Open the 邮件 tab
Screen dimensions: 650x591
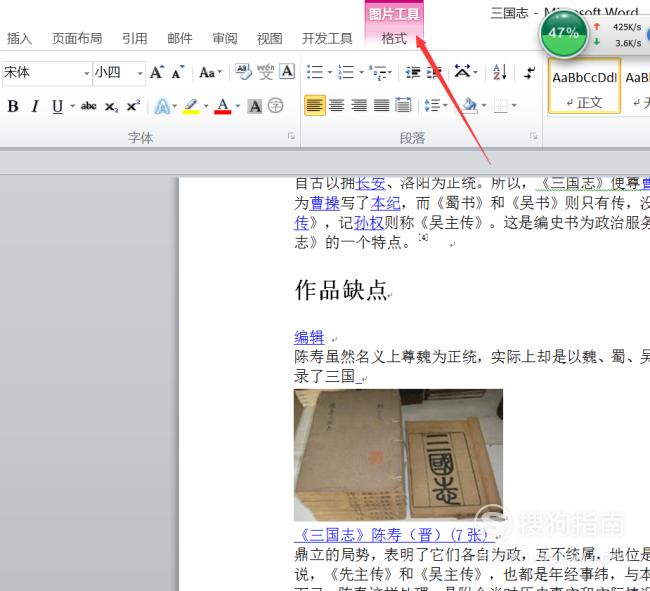click(179, 38)
